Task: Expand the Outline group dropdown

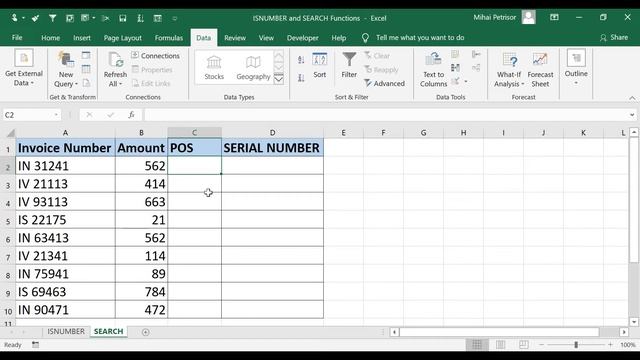Action: coord(576,67)
